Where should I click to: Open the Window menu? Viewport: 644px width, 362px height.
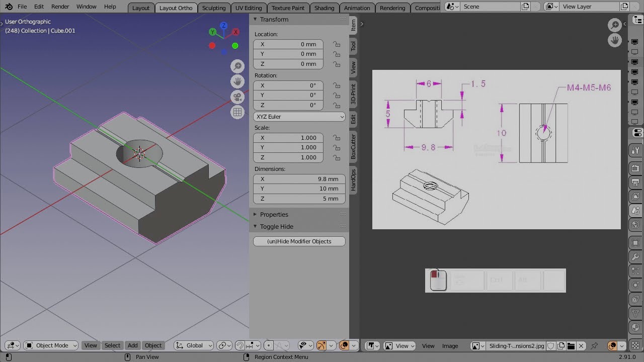(87, 7)
